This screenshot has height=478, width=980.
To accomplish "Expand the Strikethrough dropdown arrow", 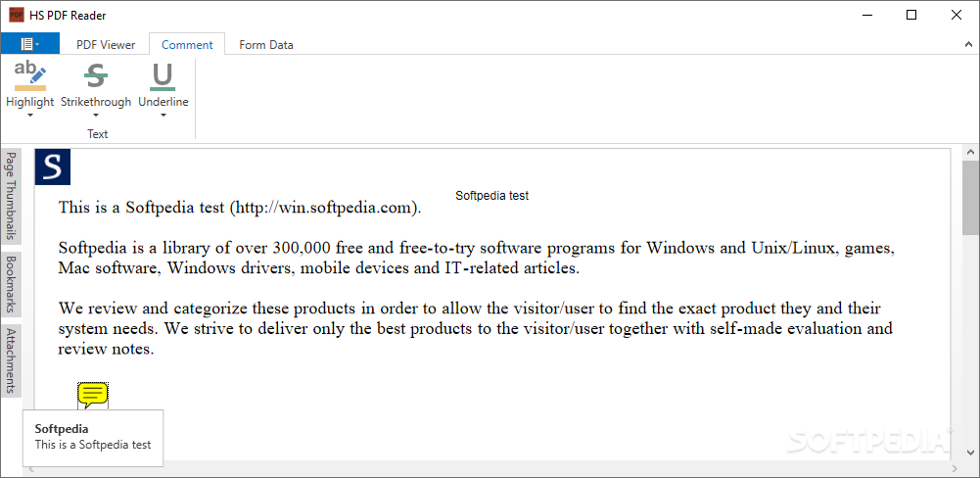I will tap(96, 116).
